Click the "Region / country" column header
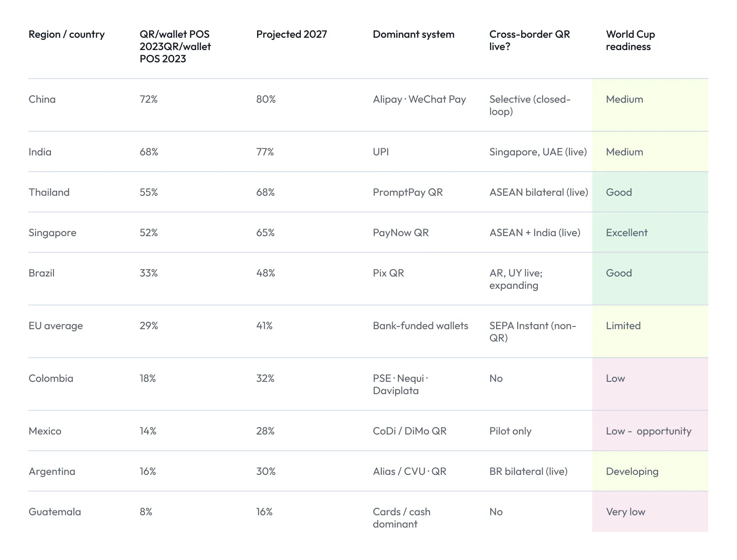The height and width of the screenshot is (560, 737). [x=67, y=34]
